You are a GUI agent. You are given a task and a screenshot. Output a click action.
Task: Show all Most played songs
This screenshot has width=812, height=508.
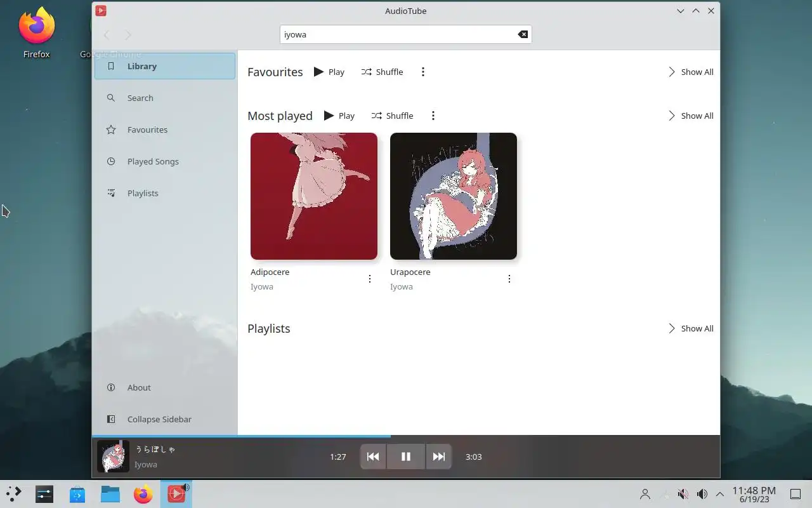click(x=690, y=116)
